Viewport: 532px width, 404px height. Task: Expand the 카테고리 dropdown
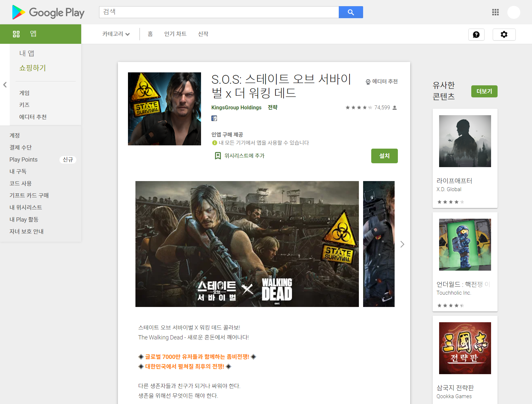pyautogui.click(x=116, y=34)
